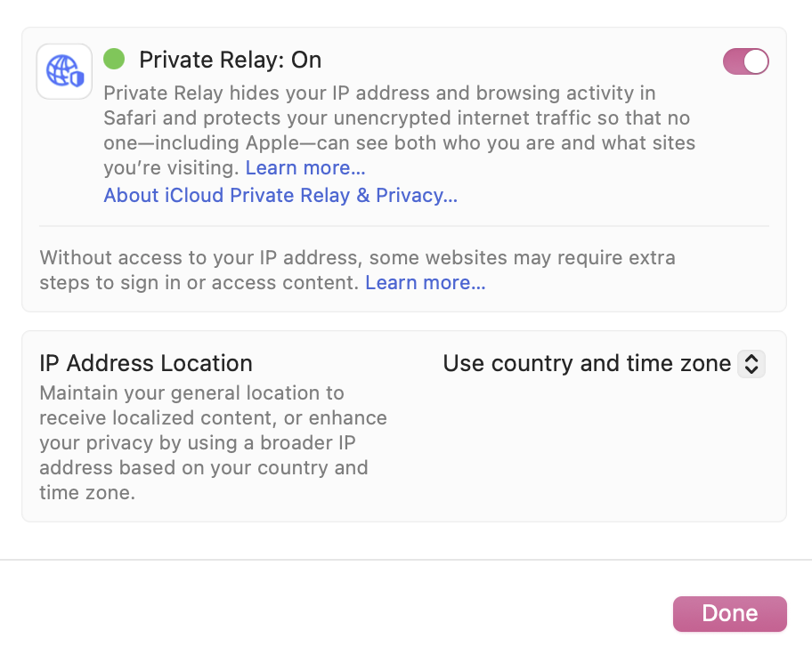The height and width of the screenshot is (655, 812).
Task: Click the up-down chevrons next to location option
Action: coord(751,364)
